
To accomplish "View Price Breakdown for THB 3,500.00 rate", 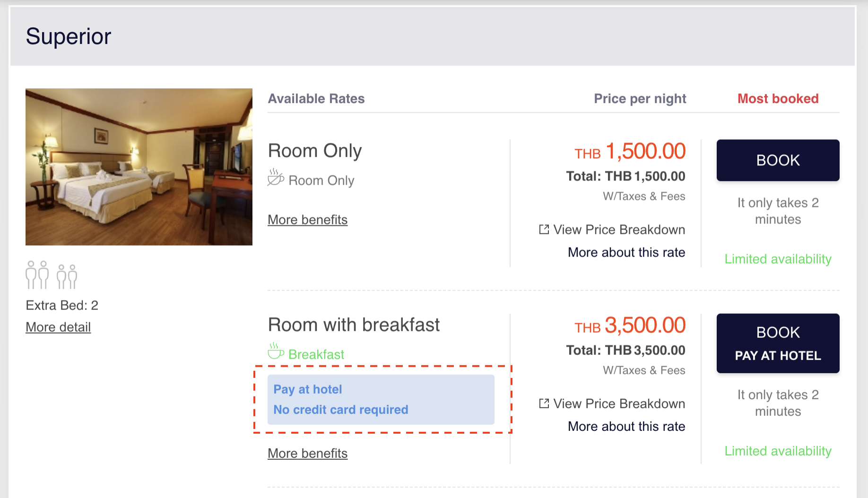I will click(619, 404).
